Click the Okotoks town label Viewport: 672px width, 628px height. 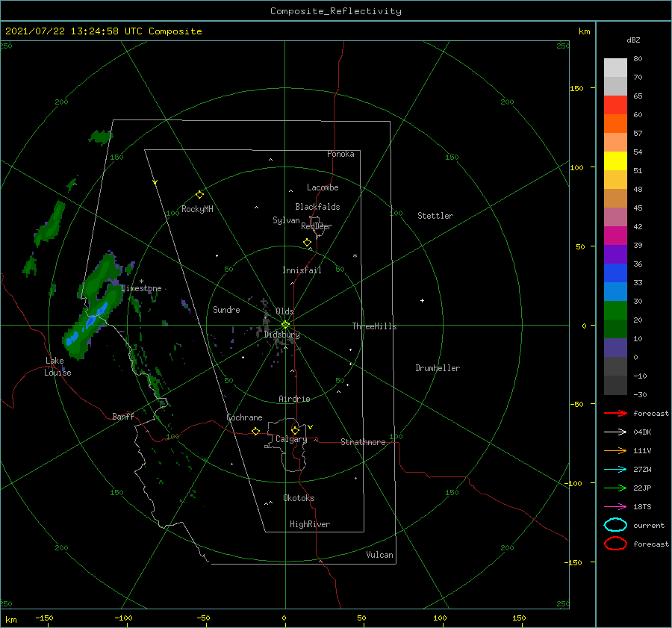299,498
